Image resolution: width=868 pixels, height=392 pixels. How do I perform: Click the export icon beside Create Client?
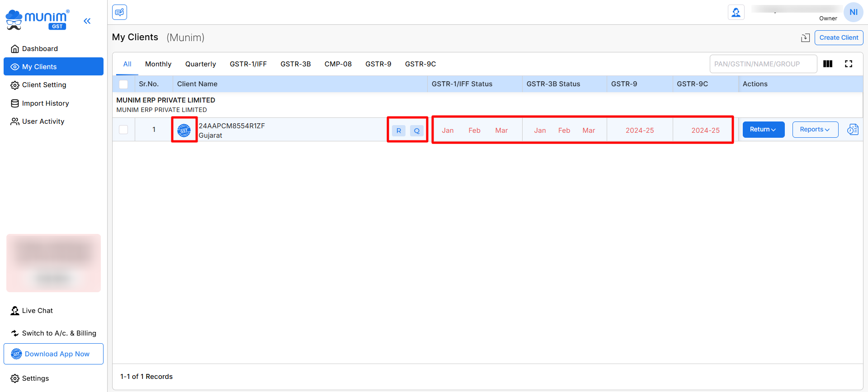pyautogui.click(x=805, y=38)
